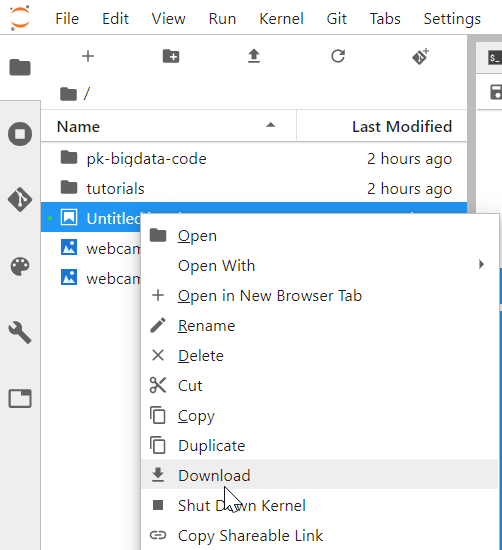Open the Kernel menu

pos(281,19)
